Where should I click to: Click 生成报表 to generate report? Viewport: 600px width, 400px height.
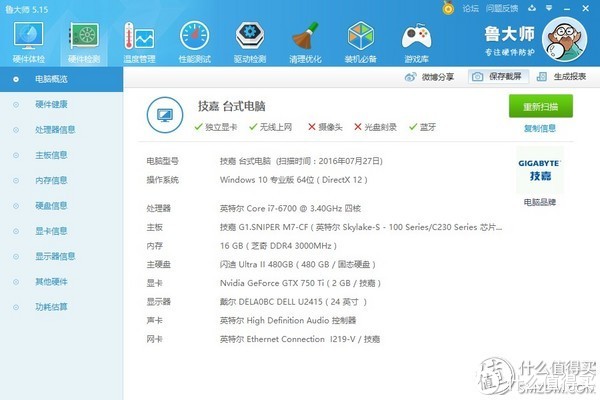pos(561,77)
